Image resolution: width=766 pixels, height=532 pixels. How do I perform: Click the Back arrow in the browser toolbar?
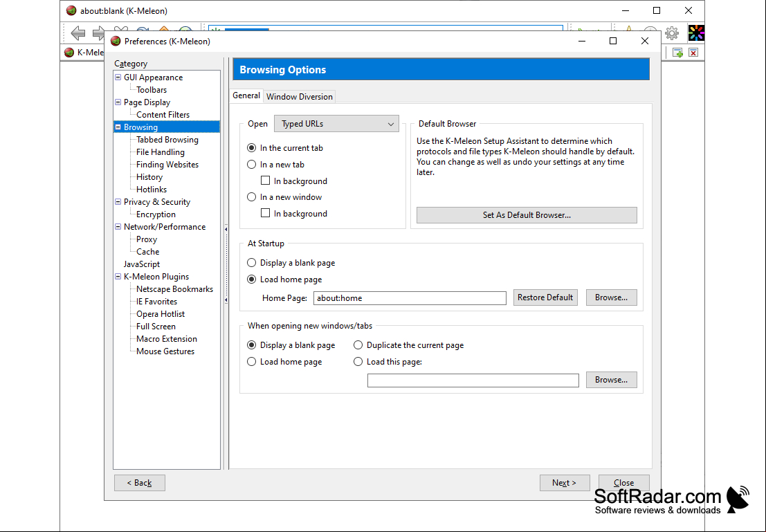[x=78, y=33]
